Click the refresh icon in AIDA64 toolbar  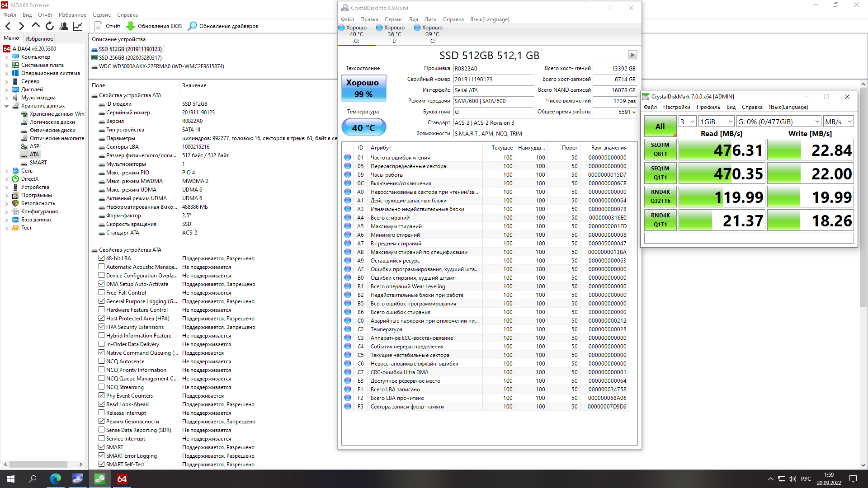tap(50, 26)
